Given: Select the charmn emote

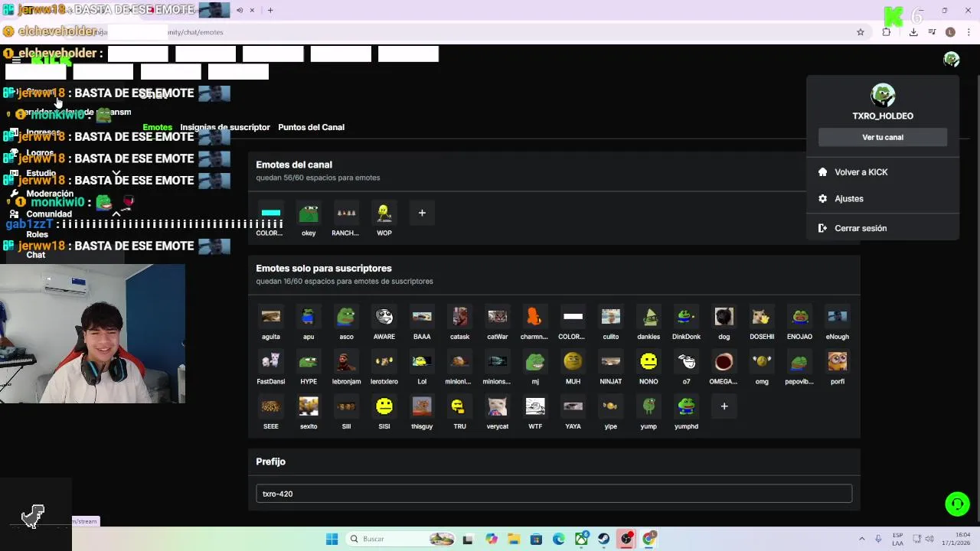Looking at the screenshot, I should [x=535, y=317].
